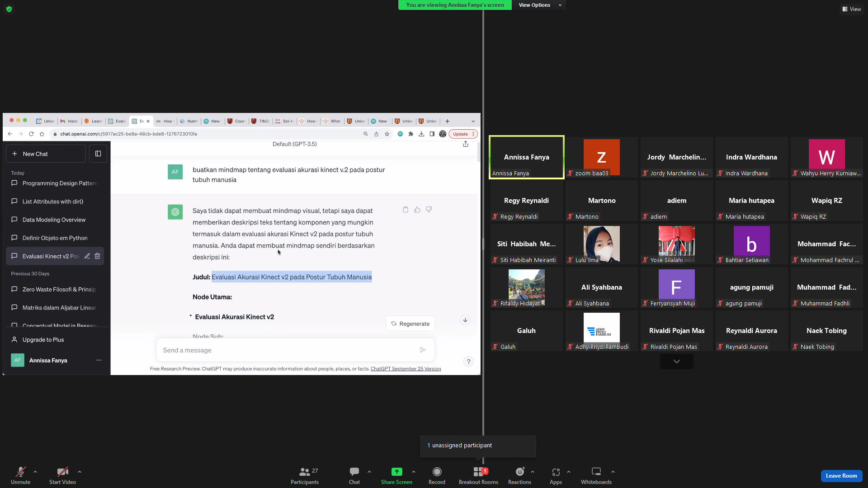Screen dimensions: 868x488
Task: Open the Zoom Chat panel
Action: [354, 475]
